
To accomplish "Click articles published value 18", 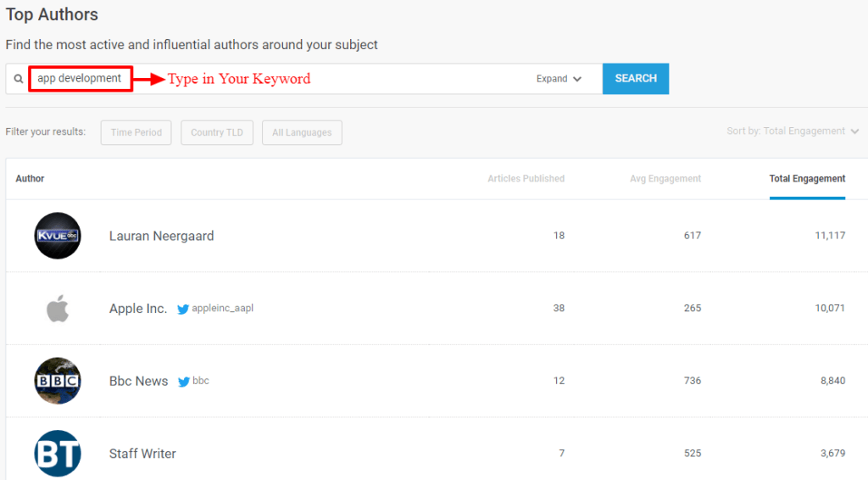I will tap(559, 235).
